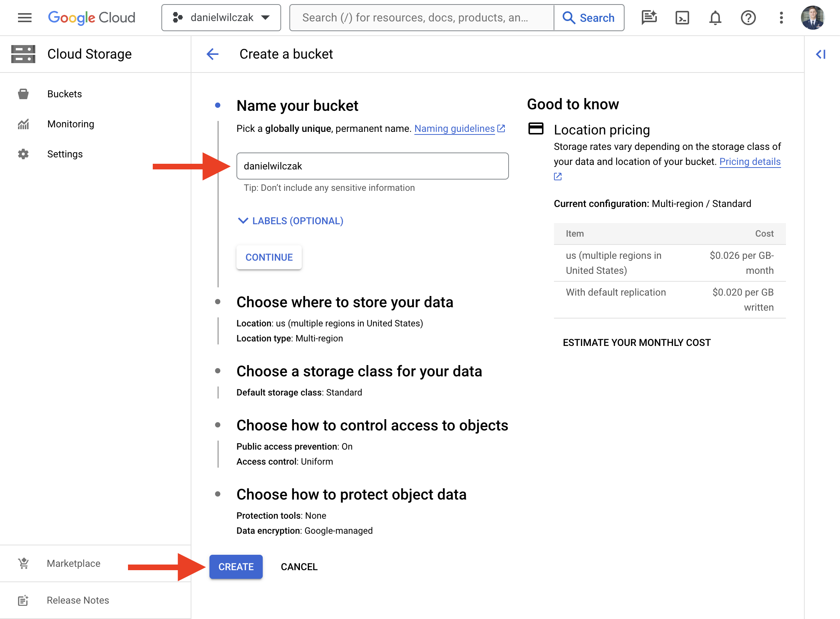Viewport: 840px width, 619px height.
Task: Go back with the left arrow
Action: coord(212,54)
